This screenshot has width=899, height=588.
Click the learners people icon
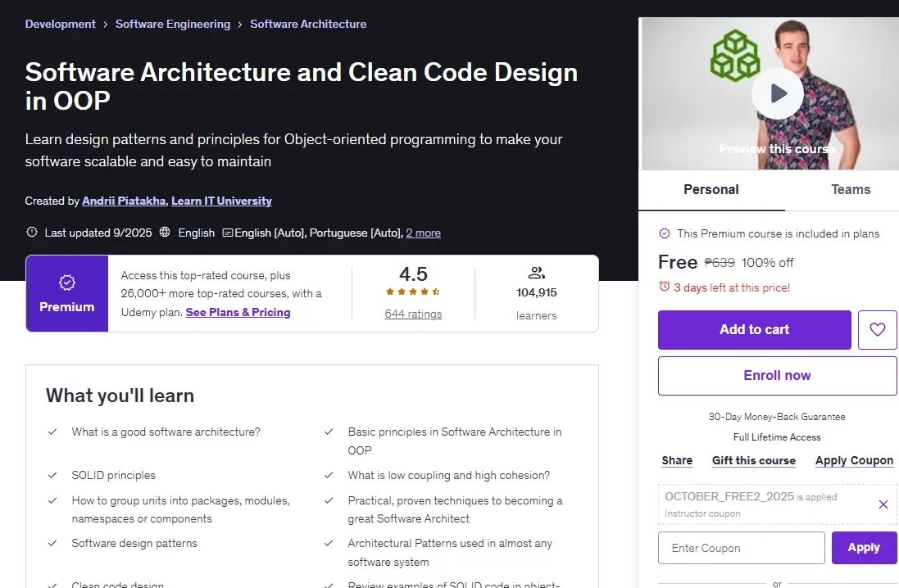tap(536, 273)
